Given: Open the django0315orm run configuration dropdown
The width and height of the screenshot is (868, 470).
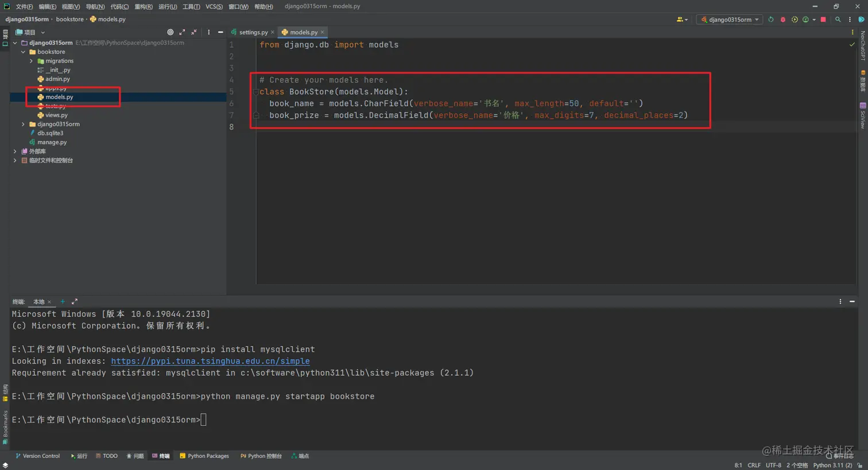Looking at the screenshot, I should pyautogui.click(x=730, y=20).
